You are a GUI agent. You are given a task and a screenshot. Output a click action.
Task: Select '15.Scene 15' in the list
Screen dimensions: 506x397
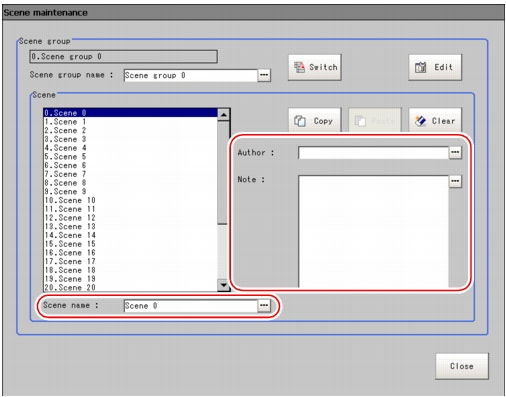[130, 244]
